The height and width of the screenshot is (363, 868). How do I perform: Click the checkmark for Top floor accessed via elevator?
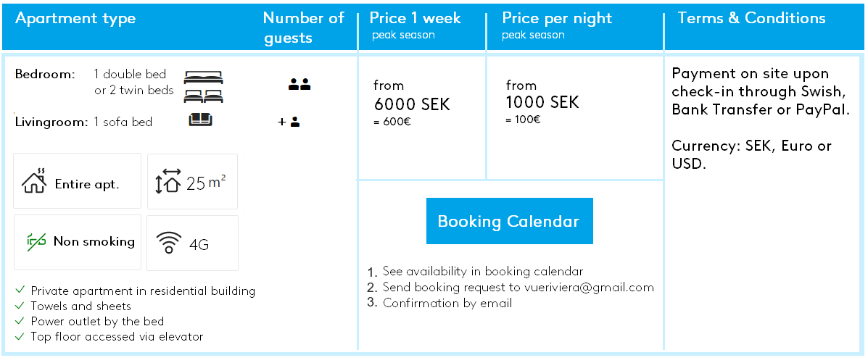click(x=20, y=336)
